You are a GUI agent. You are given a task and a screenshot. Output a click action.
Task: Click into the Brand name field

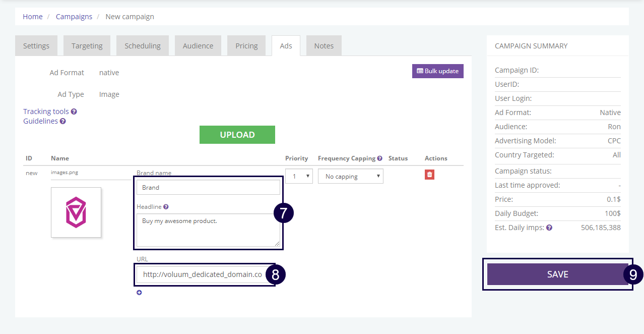208,187
